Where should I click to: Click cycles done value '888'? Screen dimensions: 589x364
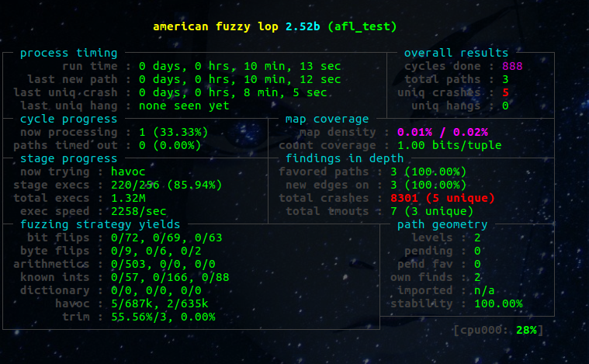click(x=512, y=66)
